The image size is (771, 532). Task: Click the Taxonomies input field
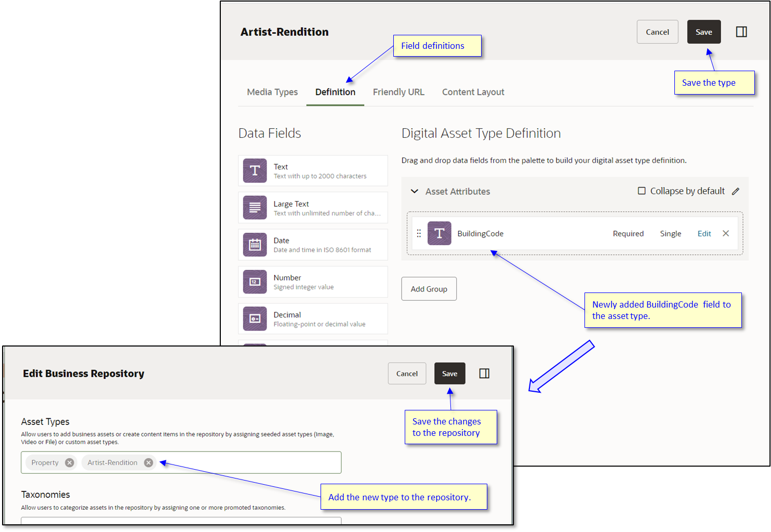[x=181, y=523]
